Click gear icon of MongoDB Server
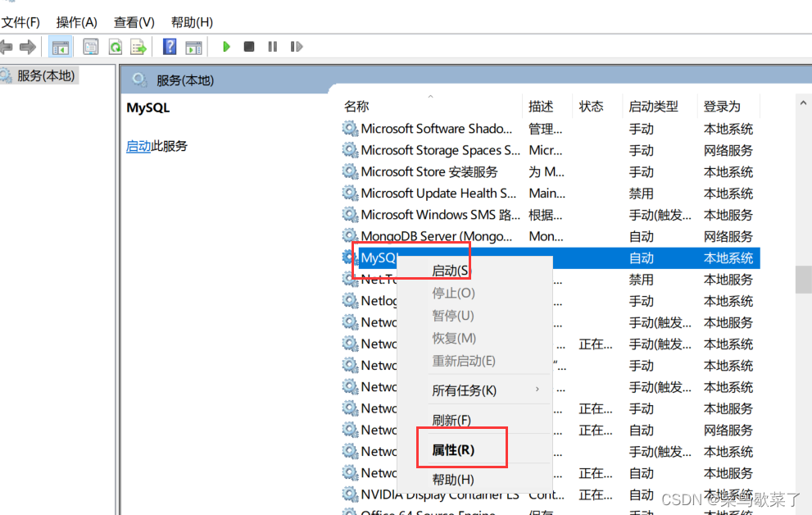Image resolution: width=812 pixels, height=515 pixels. (x=350, y=236)
